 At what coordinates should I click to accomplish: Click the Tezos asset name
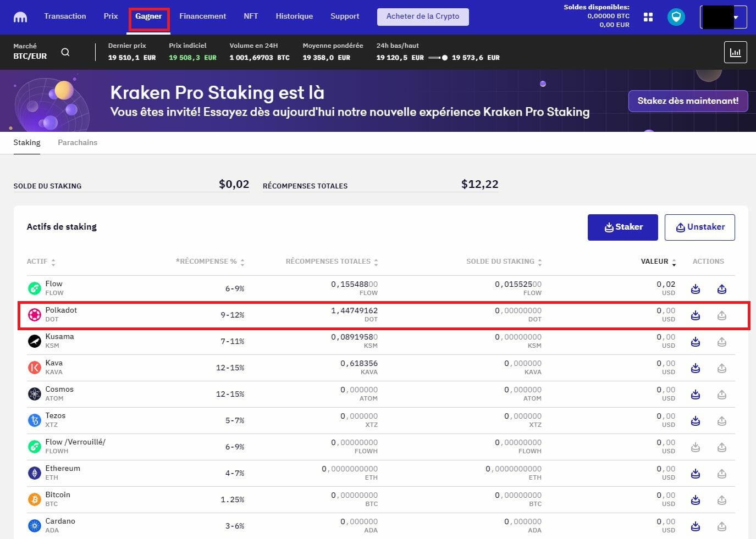click(x=55, y=415)
